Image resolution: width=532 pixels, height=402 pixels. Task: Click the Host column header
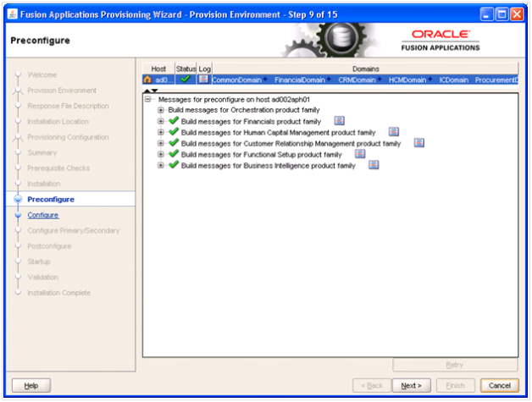click(x=158, y=69)
